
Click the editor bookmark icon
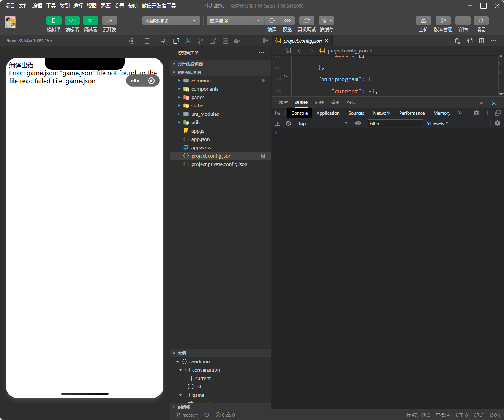tap(289, 51)
